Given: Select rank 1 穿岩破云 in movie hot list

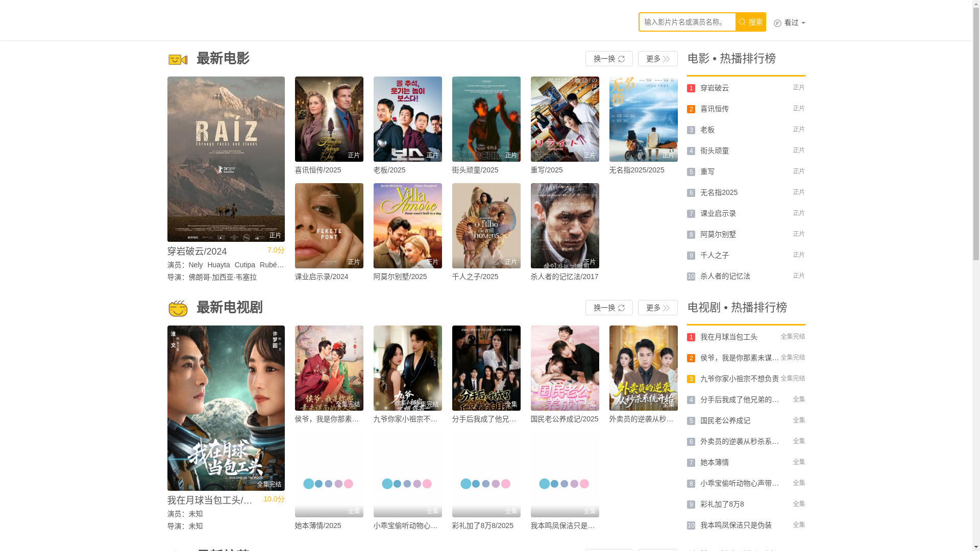Looking at the screenshot, I should click(714, 88).
